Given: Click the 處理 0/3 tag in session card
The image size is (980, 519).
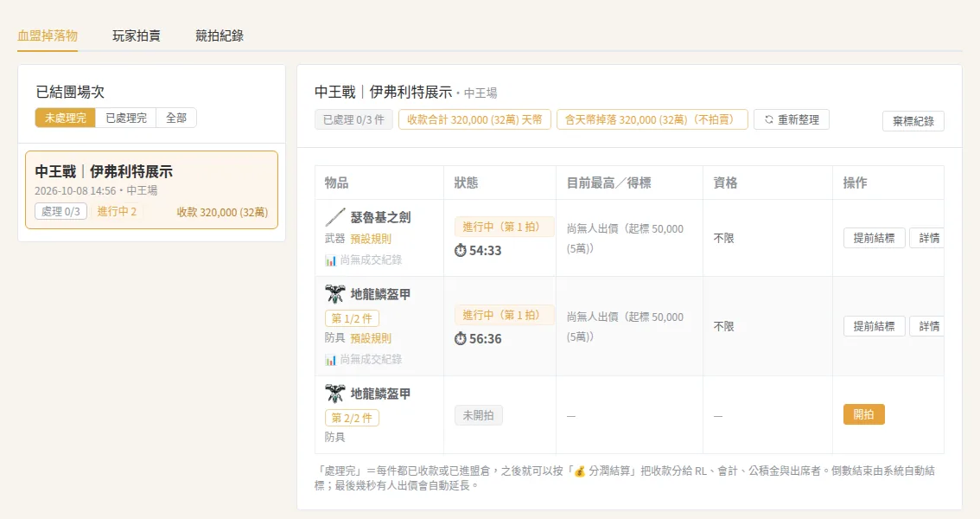Looking at the screenshot, I should click(x=60, y=211).
